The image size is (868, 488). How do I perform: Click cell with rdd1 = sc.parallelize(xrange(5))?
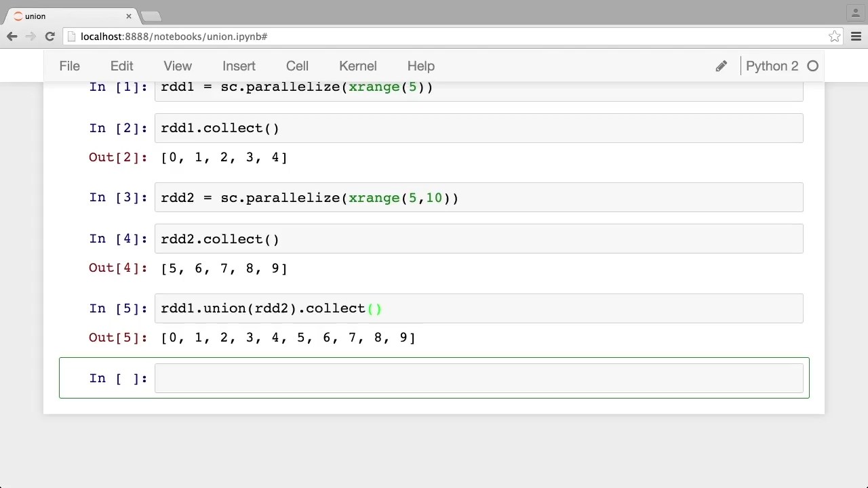click(x=479, y=91)
